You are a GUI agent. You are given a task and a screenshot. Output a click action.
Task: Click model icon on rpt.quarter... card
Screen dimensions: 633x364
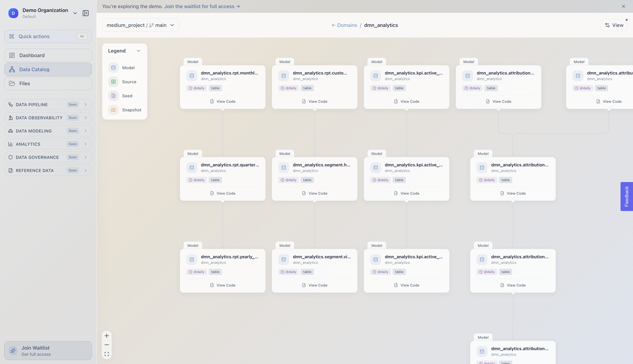pyautogui.click(x=192, y=167)
